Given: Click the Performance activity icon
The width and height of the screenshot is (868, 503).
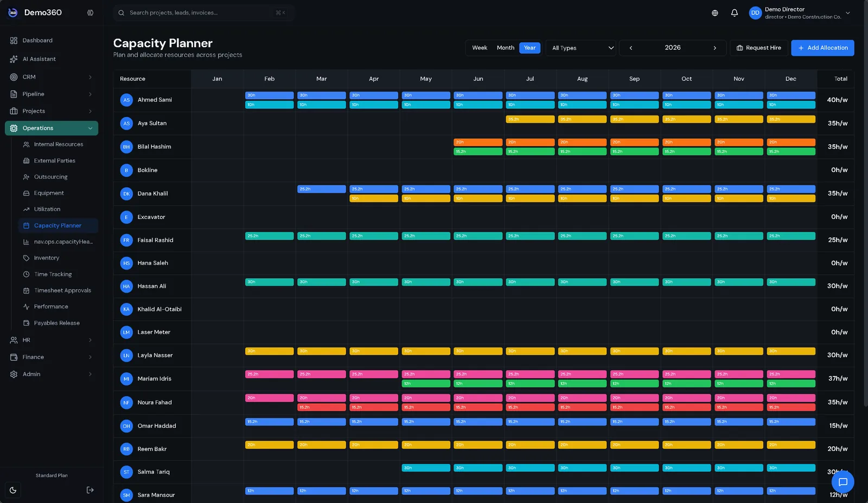Looking at the screenshot, I should tap(26, 307).
